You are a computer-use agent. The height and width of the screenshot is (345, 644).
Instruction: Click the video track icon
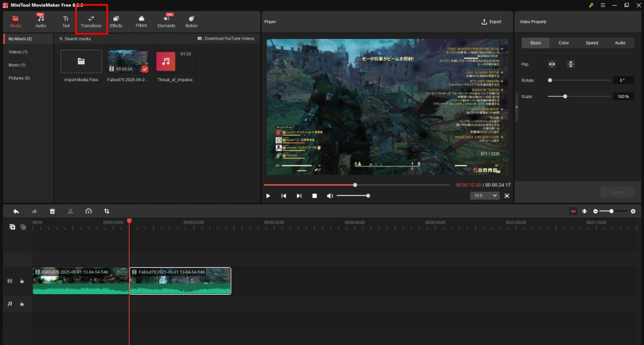(x=10, y=281)
